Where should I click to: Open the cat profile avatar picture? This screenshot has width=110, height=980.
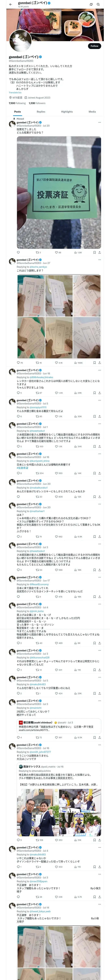[x=20, y=41]
